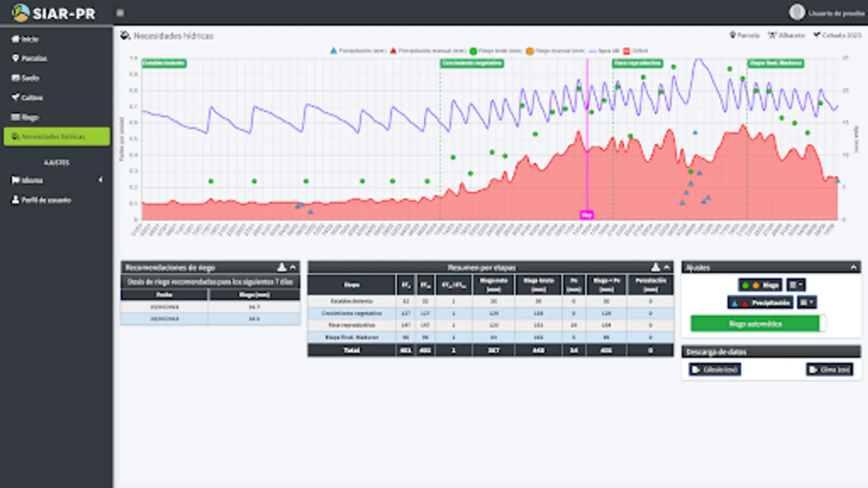Open Parcelas in the sidebar

(x=34, y=59)
